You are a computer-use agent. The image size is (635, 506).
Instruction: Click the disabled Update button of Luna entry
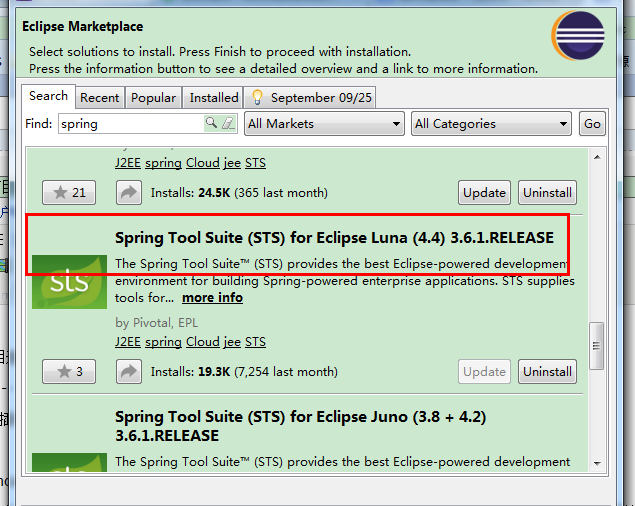[x=484, y=371]
